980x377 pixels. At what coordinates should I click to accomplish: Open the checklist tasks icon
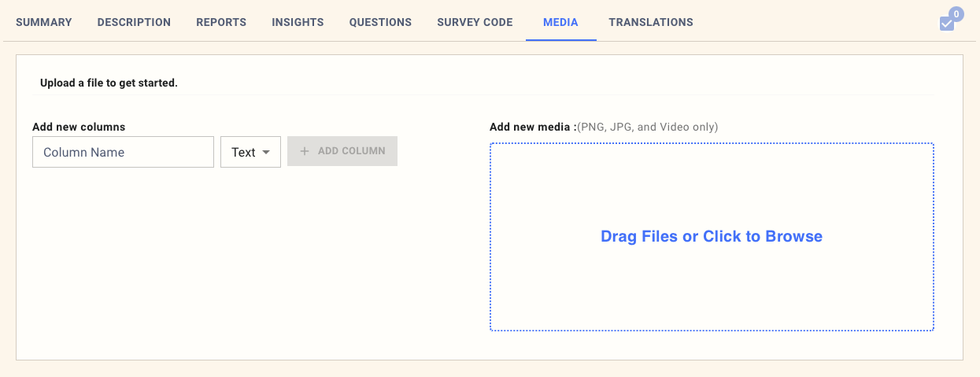[x=946, y=24]
